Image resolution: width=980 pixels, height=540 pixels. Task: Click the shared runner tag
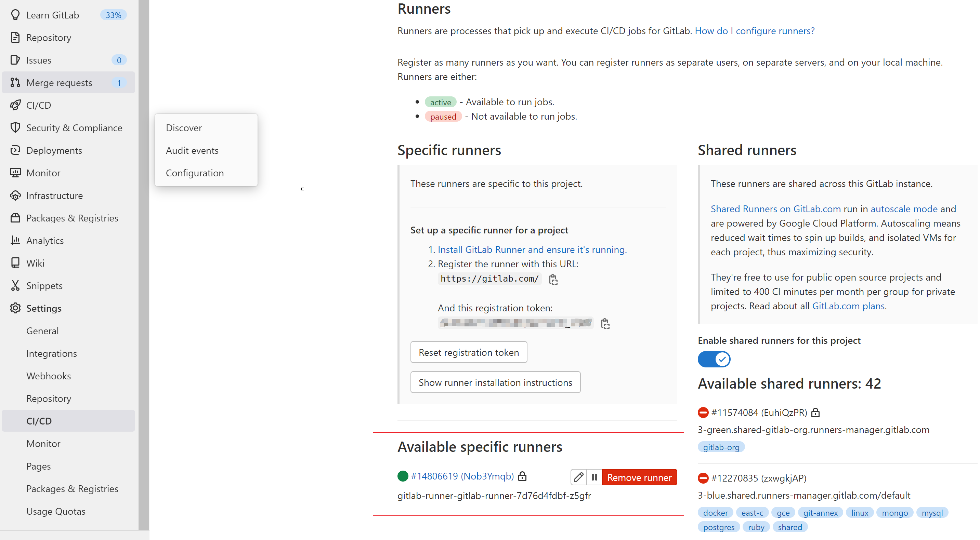pos(790,527)
